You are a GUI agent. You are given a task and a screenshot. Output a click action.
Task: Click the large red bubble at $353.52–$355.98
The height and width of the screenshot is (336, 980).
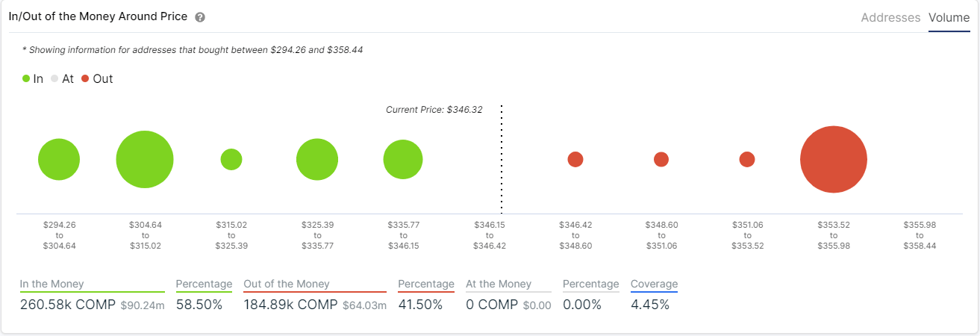click(x=833, y=159)
